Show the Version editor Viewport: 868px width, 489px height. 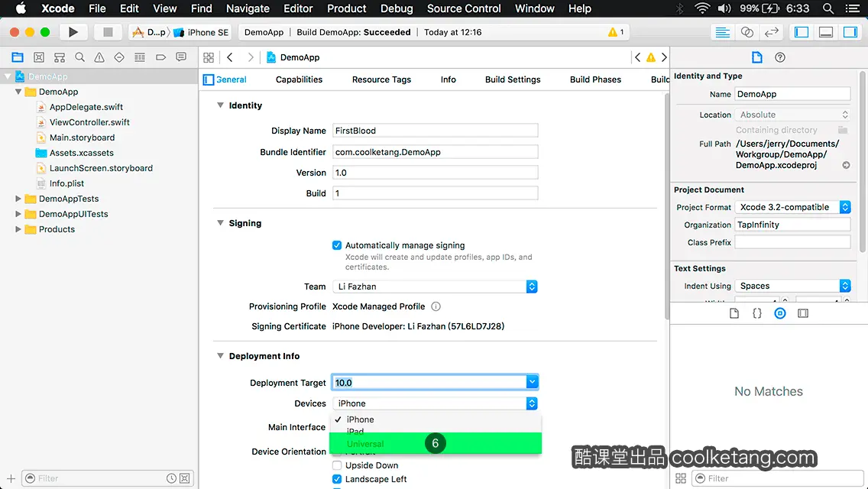tap(772, 32)
